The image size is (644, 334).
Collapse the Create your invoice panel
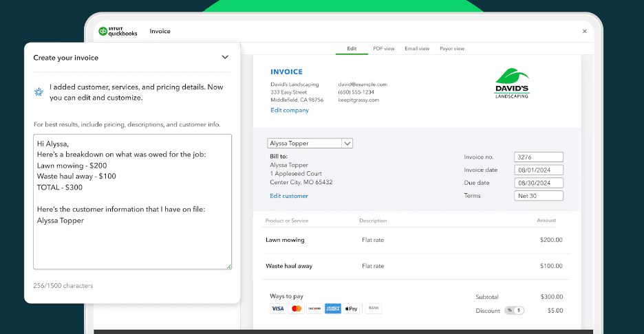[225, 58]
